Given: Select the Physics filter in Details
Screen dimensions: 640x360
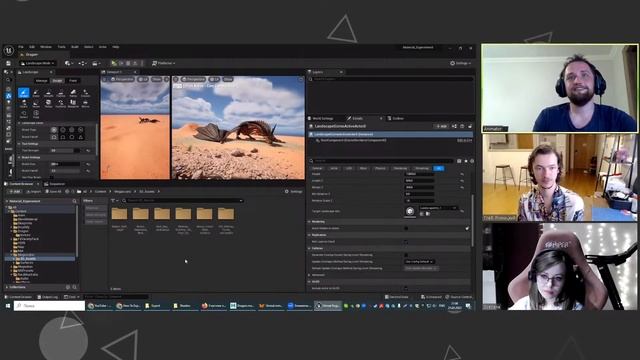Looking at the screenshot, I should tap(380, 168).
